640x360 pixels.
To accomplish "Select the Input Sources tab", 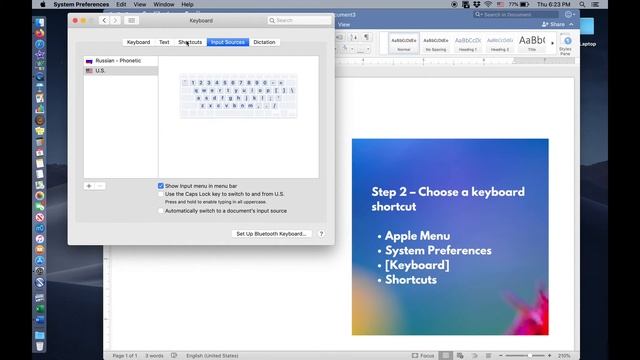I will pos(228,42).
